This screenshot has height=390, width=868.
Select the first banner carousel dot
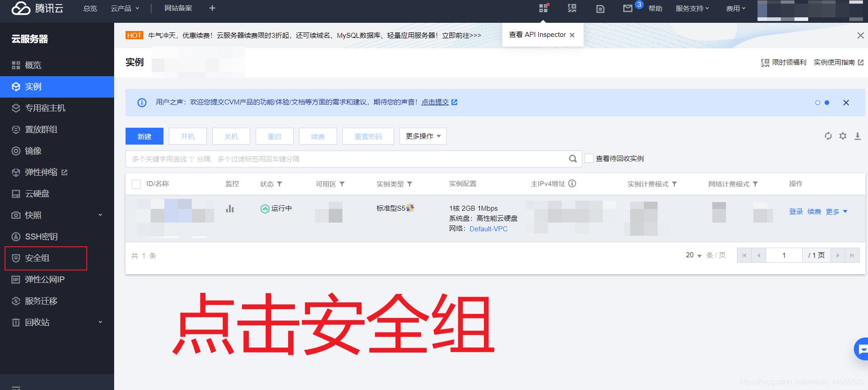(818, 103)
